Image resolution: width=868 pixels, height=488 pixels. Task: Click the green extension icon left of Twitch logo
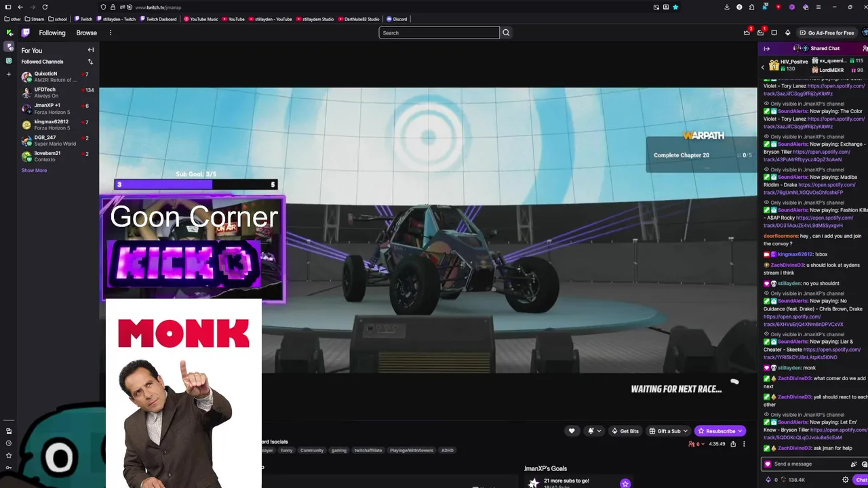[9, 33]
